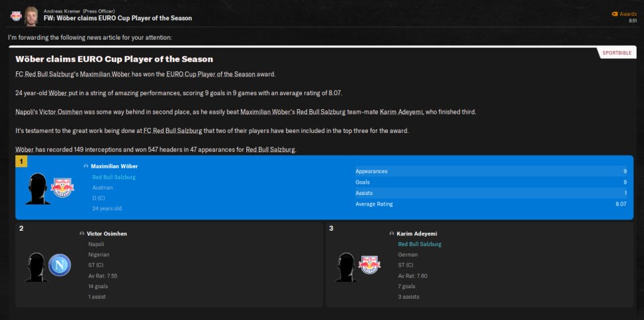Click the Awards tag icon
This screenshot has width=644, height=320.
tap(615, 14)
